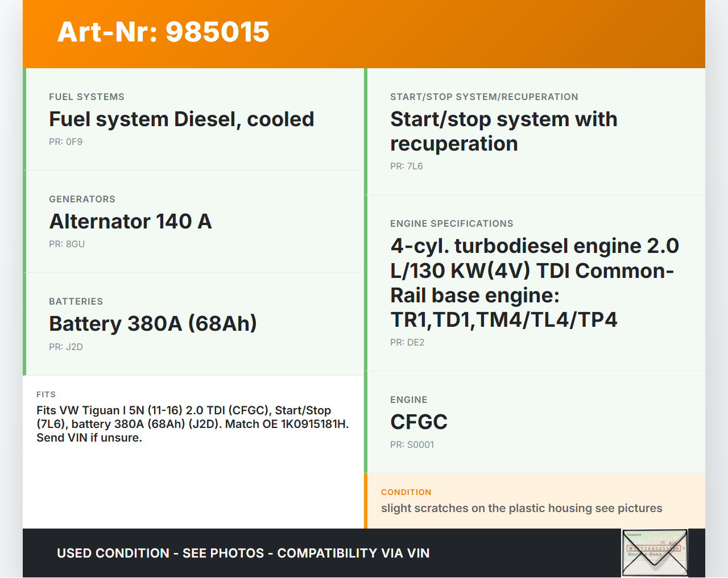Select the 4-cyl. turbodiesel engine description

534,283
